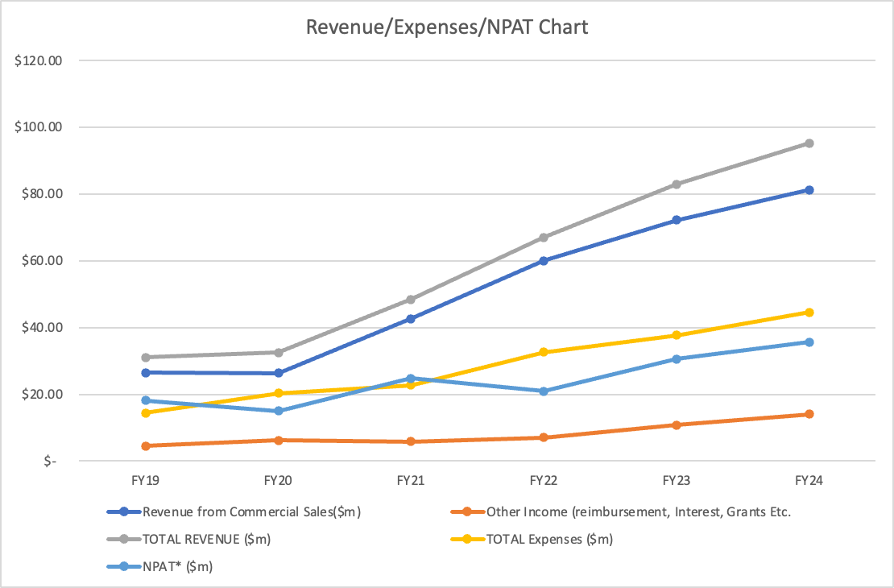Click the TOTAL REVENUE ($m) legend label
The width and height of the screenshot is (894, 588).
tap(206, 539)
